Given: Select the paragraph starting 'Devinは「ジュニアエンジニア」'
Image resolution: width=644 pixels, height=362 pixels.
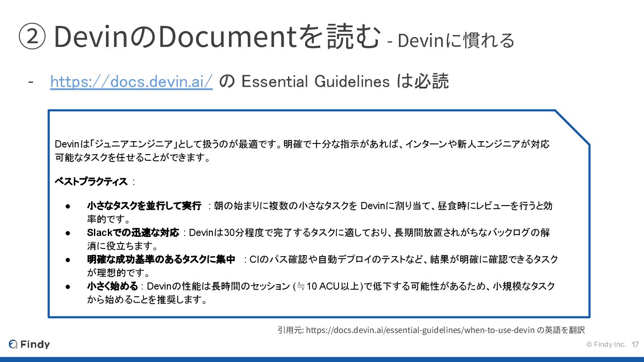Looking at the screenshot, I should 302,151.
